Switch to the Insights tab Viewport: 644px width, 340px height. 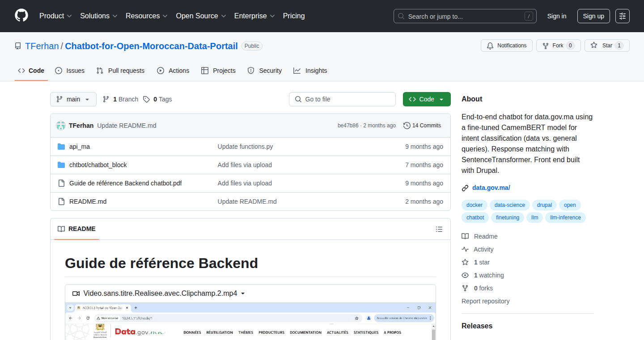coord(310,71)
